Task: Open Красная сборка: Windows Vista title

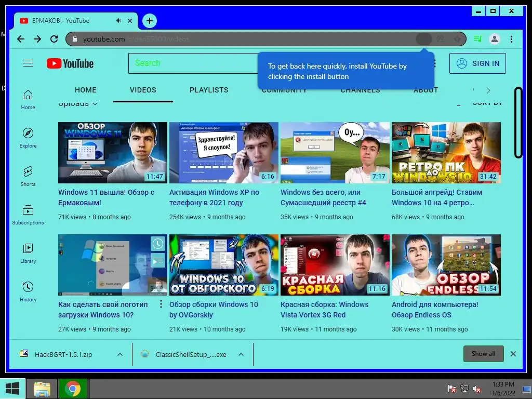Action: coord(324,310)
